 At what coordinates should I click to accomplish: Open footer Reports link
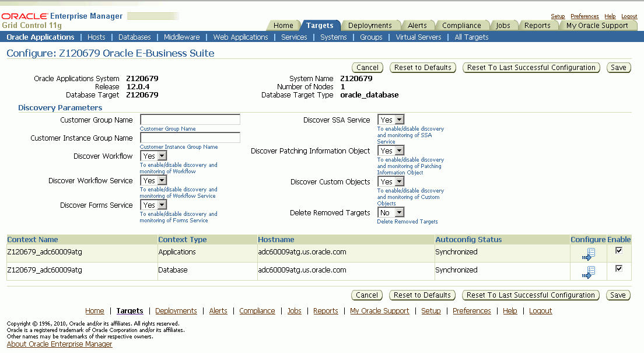click(325, 310)
